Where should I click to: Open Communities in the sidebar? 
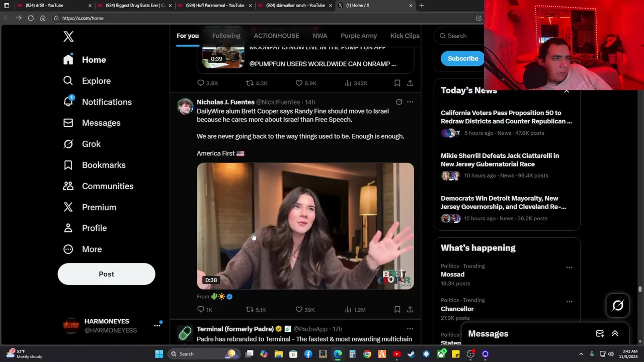(x=98, y=187)
